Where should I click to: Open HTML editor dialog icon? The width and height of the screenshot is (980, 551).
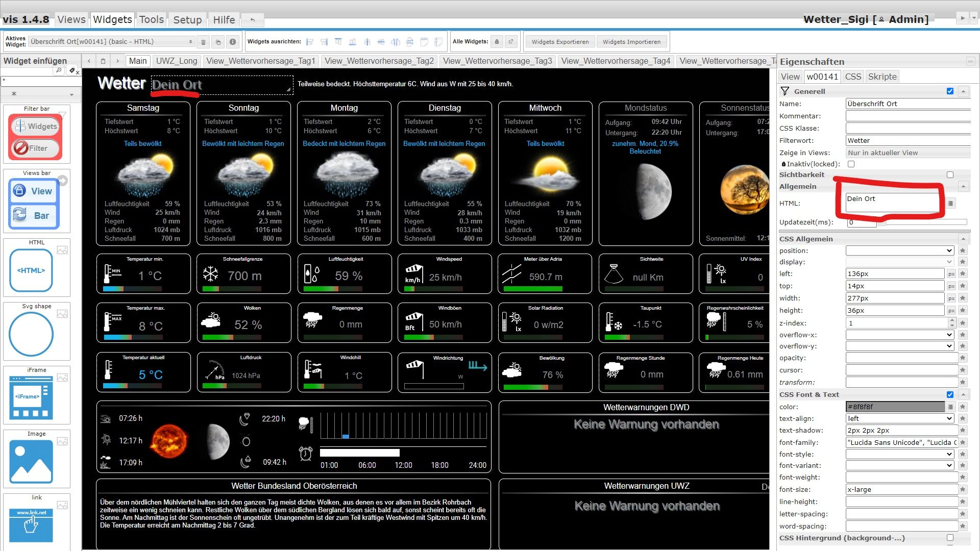(x=950, y=203)
